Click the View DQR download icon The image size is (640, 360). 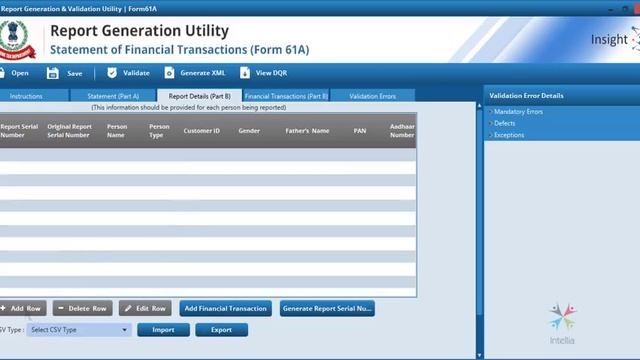(244, 73)
